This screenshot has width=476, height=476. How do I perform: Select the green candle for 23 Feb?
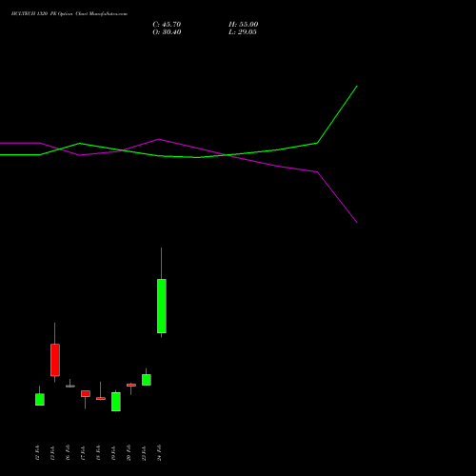click(147, 380)
